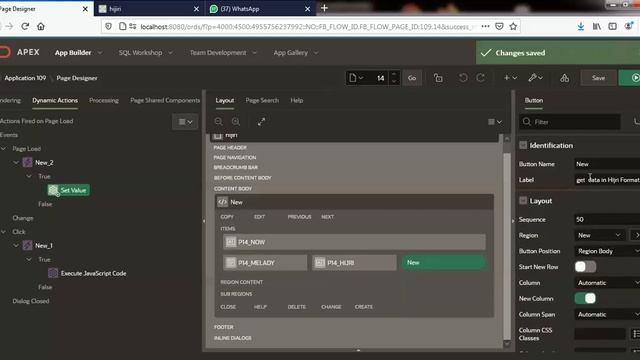Open the Create plus menu
The width and height of the screenshot is (640, 360).
pyautogui.click(x=510, y=78)
